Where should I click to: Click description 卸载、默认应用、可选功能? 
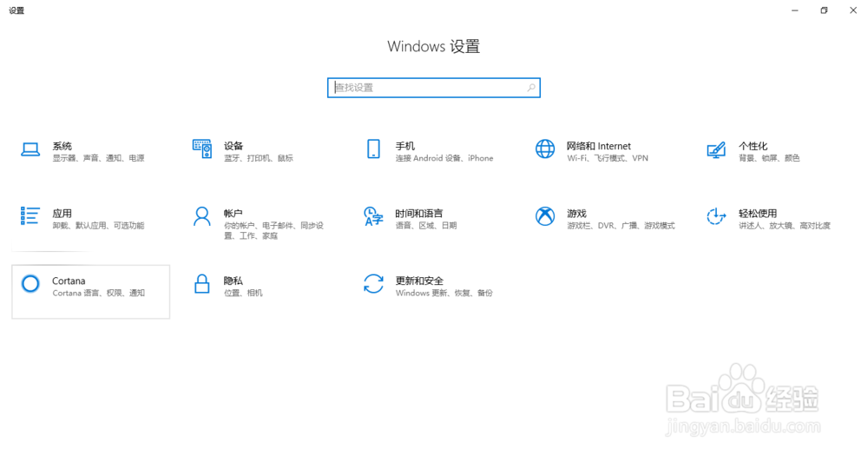[x=99, y=226]
